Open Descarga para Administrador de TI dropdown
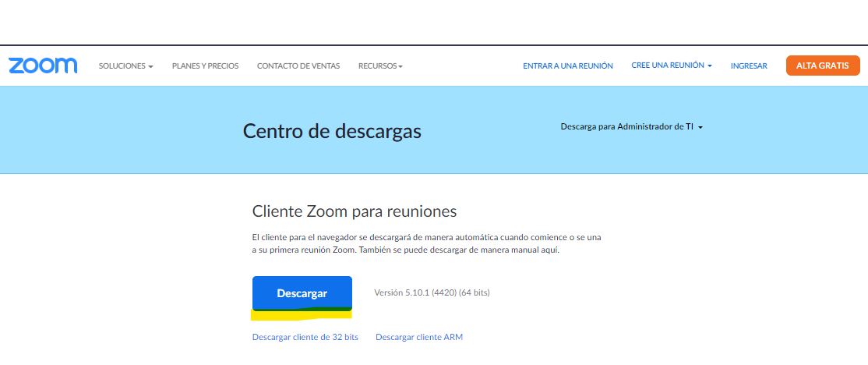868x365 pixels. click(x=632, y=127)
